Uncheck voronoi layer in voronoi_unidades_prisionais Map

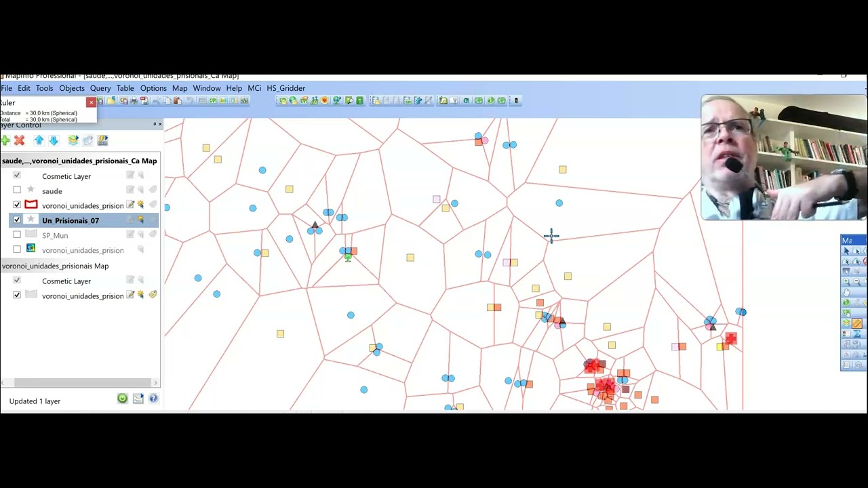click(17, 295)
